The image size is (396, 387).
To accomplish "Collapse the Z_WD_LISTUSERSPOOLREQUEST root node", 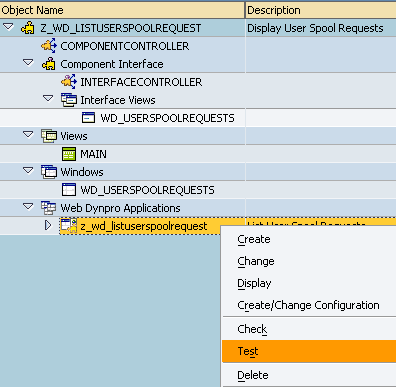I will point(8,27).
